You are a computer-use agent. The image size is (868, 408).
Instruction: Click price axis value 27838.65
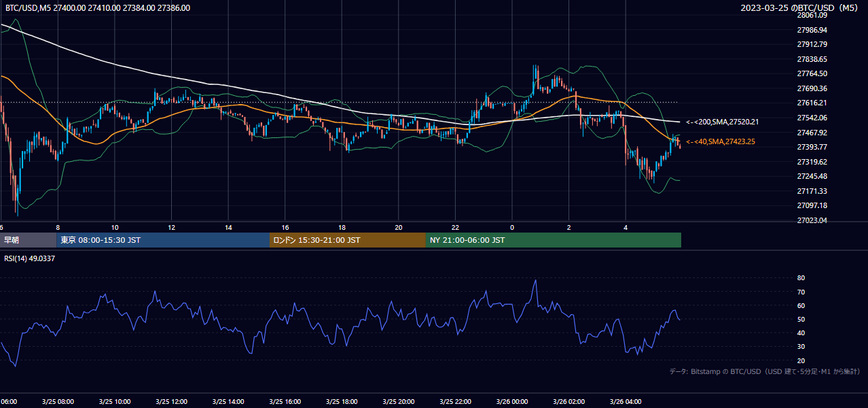(x=812, y=59)
